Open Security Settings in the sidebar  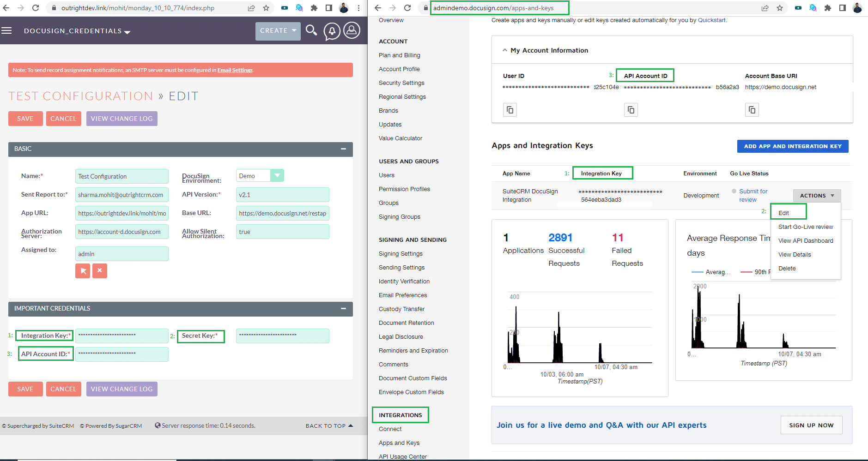(x=401, y=83)
